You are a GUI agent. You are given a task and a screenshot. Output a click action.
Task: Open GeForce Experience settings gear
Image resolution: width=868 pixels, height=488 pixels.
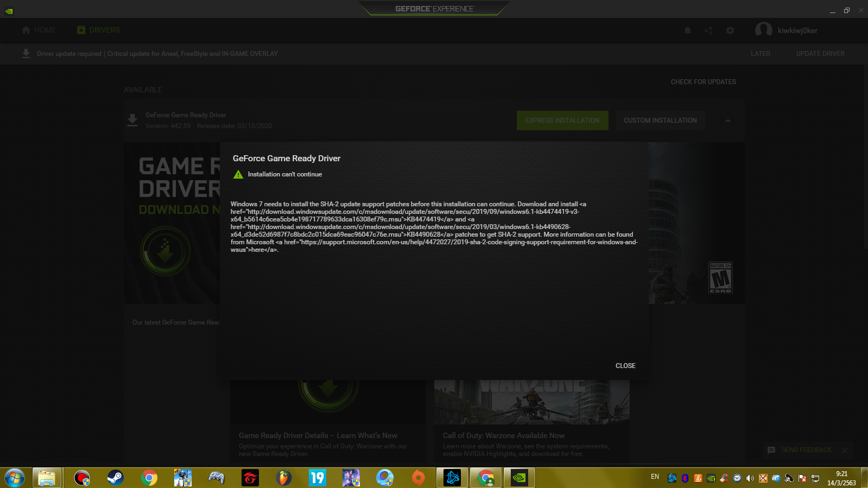[x=730, y=30]
